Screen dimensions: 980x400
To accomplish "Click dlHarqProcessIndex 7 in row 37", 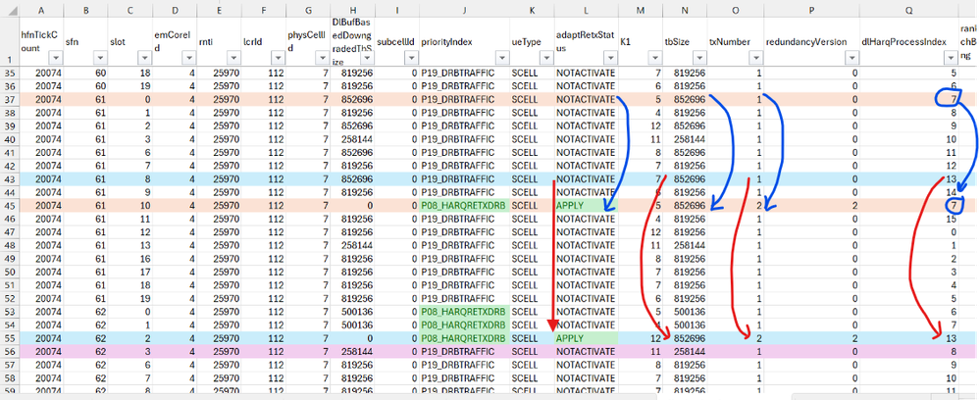I will (908, 99).
